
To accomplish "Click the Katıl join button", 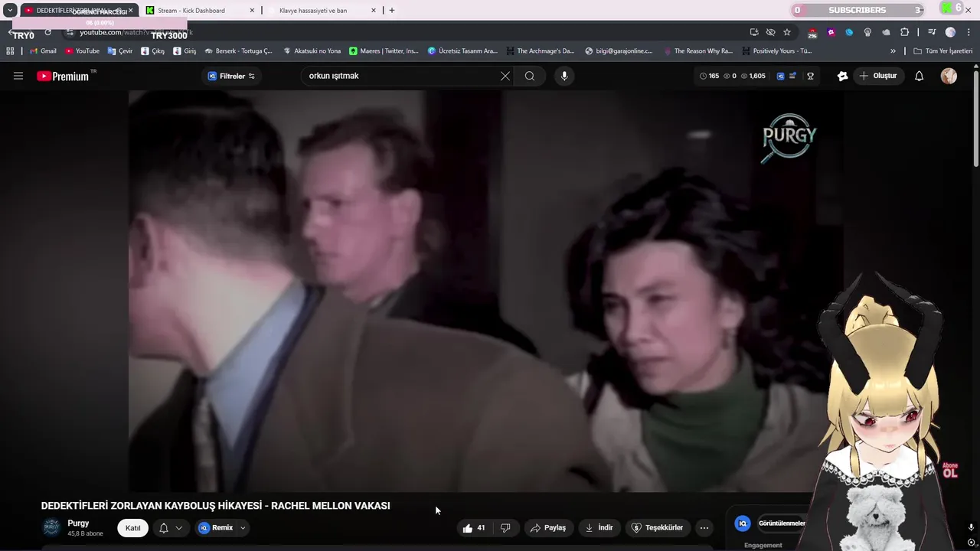I will tap(132, 528).
